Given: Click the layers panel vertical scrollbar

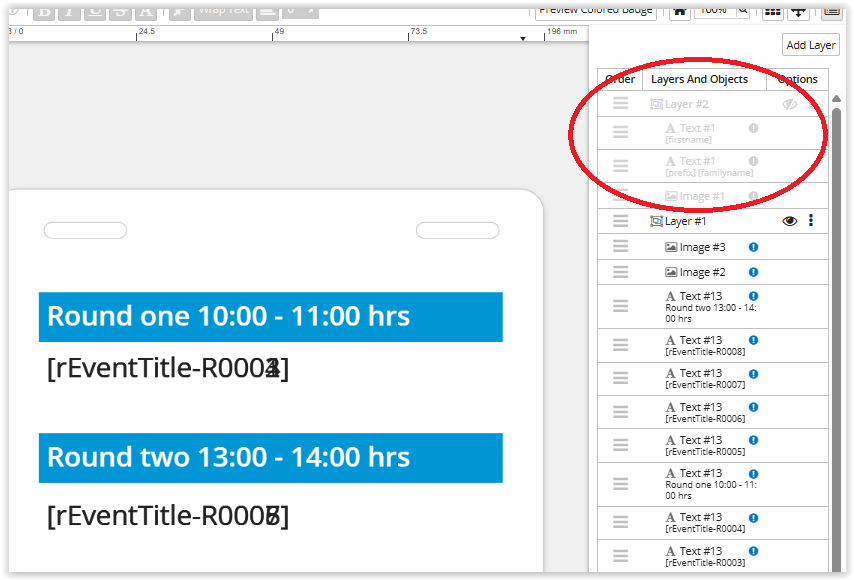Looking at the screenshot, I should pyautogui.click(x=836, y=300).
